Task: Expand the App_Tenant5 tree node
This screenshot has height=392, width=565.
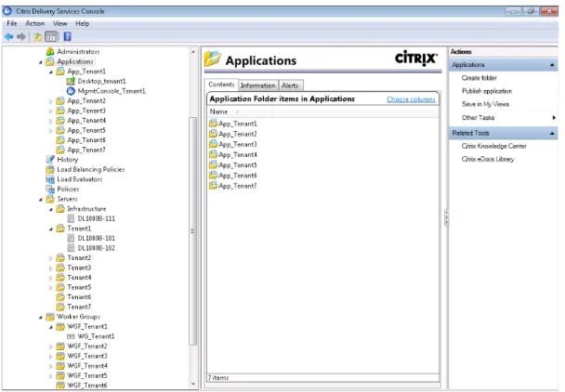Action: [51, 131]
